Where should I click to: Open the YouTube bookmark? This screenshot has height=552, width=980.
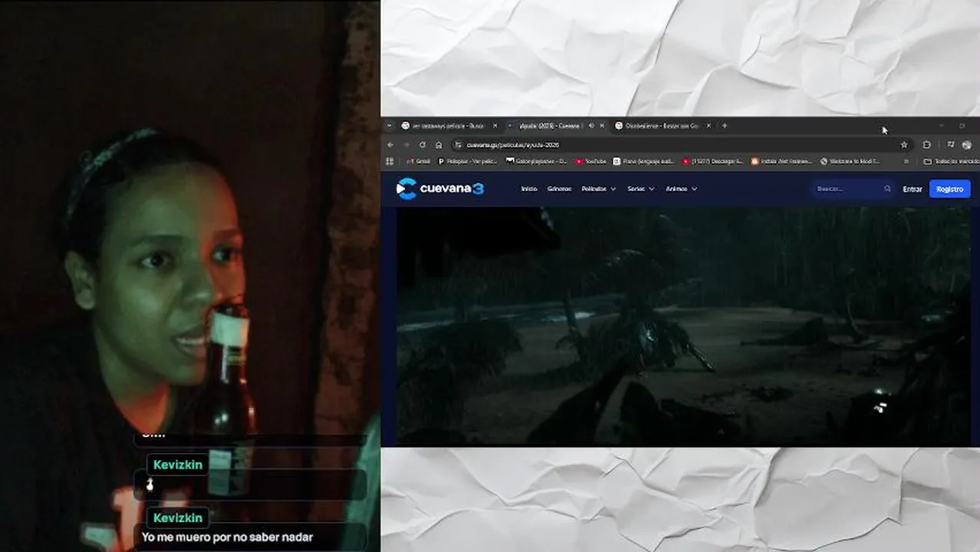[x=590, y=162]
